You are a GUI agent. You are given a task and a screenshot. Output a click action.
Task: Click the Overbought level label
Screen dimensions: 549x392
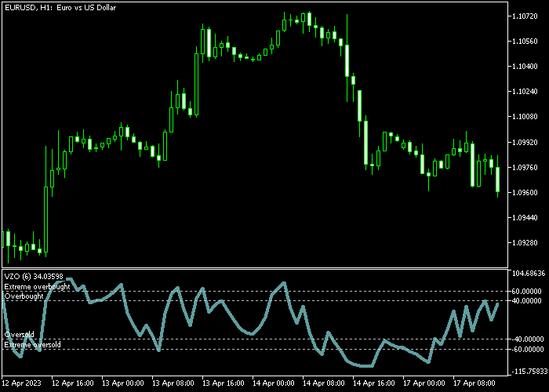click(24, 296)
